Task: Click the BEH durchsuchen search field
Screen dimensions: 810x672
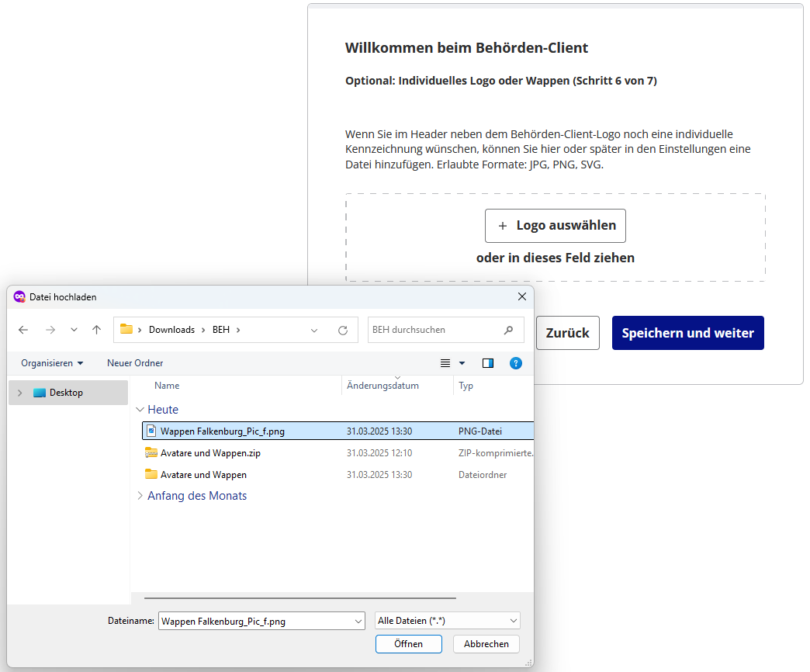Action: coord(434,330)
